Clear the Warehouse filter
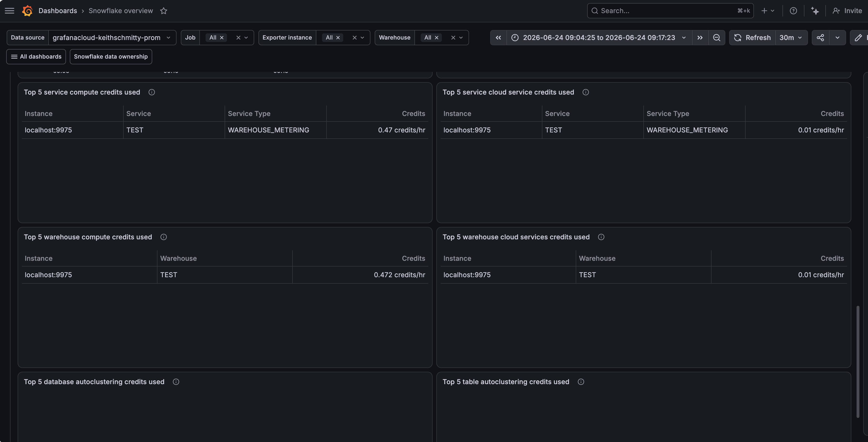Image resolution: width=868 pixels, height=442 pixels. coord(453,37)
